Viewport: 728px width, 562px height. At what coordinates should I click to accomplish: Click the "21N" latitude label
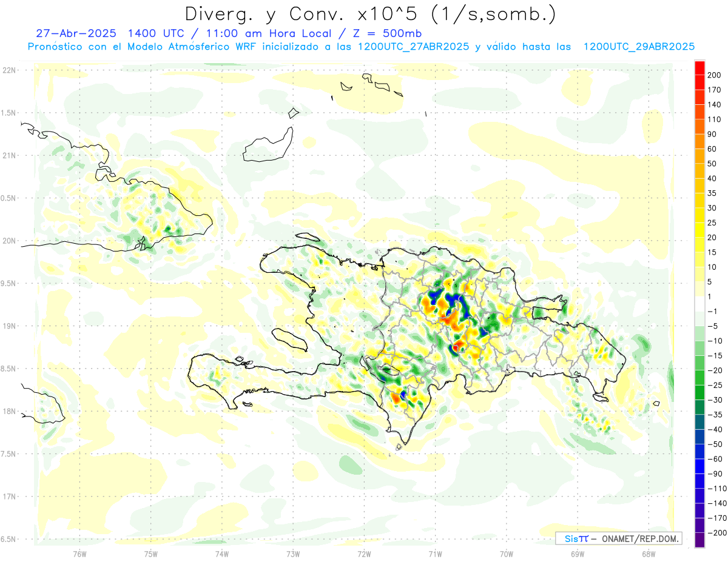coord(9,155)
